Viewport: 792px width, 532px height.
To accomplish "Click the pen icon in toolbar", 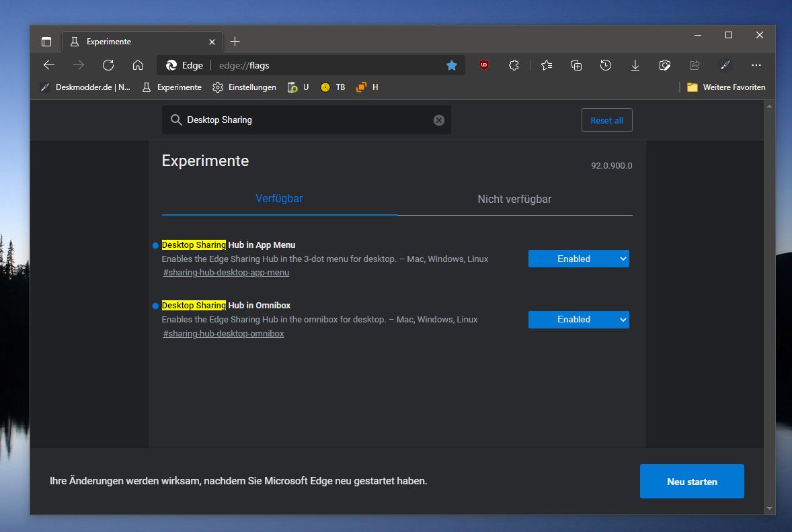I will coord(725,65).
